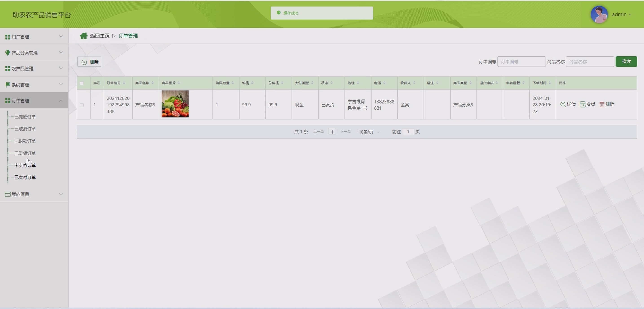Click the admin avatar picture
Image resolution: width=644 pixels, height=309 pixels.
(x=599, y=15)
